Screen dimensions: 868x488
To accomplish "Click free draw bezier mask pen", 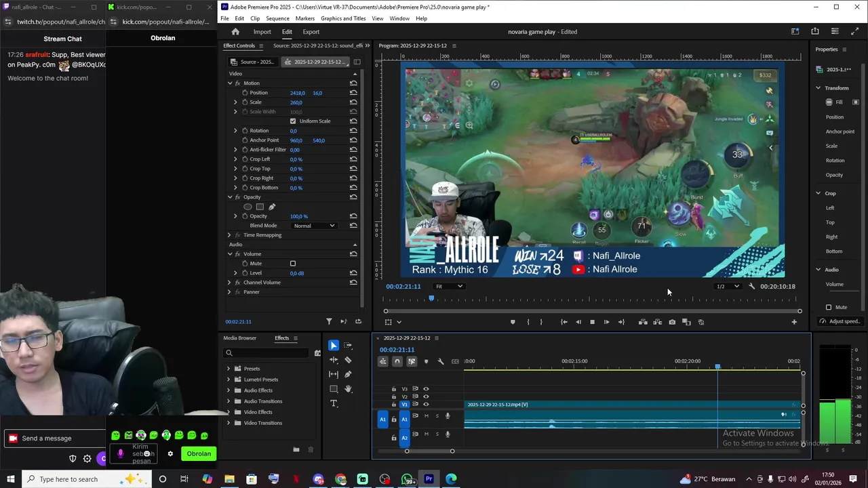I will coord(272,207).
